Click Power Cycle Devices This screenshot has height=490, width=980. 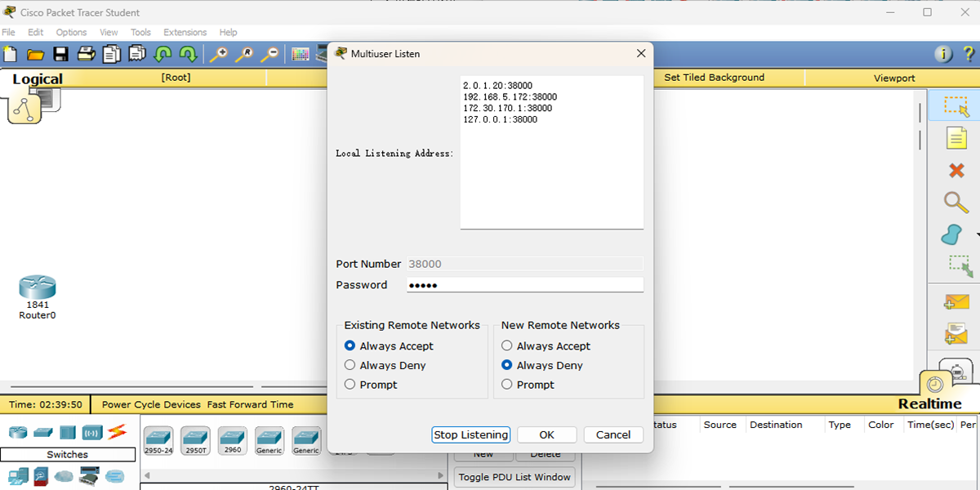coord(151,404)
